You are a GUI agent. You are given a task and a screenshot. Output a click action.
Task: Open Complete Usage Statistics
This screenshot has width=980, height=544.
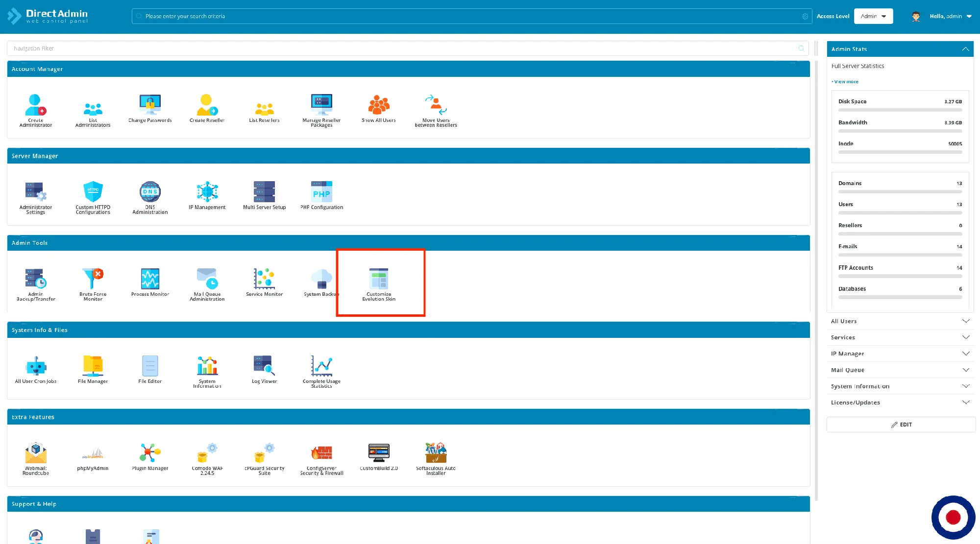coord(321,372)
